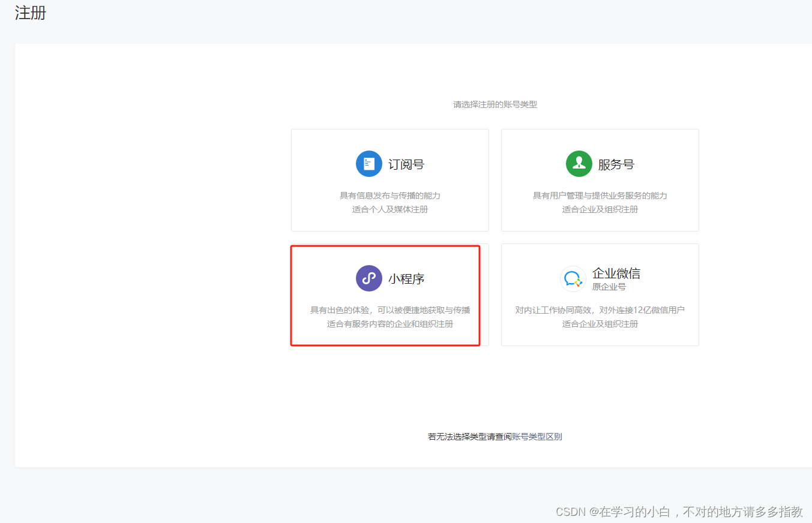Choose the 小程序 account type title
Viewport: 812px width, 523px height.
point(406,279)
